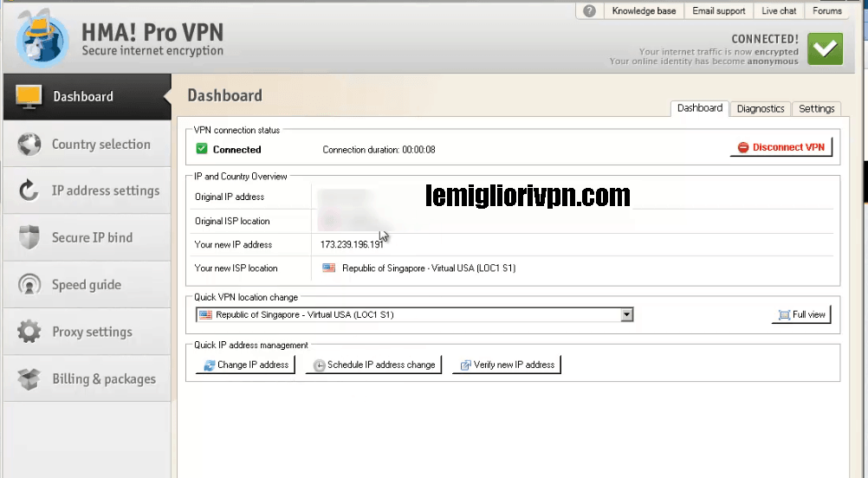Start a Live chat
Image resolution: width=868 pixels, height=478 pixels.
pyautogui.click(x=779, y=10)
